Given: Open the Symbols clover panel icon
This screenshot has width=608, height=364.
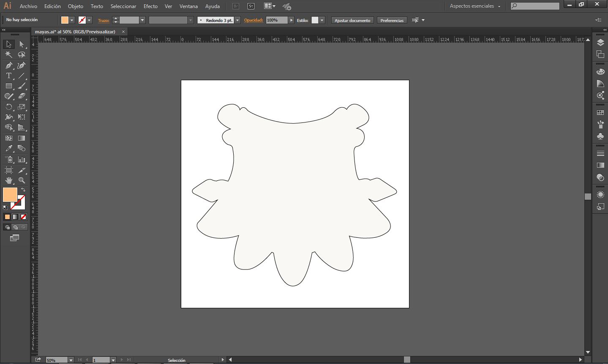Looking at the screenshot, I should pos(600,136).
